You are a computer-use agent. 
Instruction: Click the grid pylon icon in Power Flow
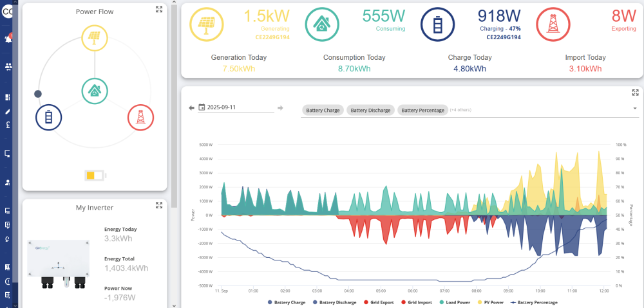(x=140, y=117)
